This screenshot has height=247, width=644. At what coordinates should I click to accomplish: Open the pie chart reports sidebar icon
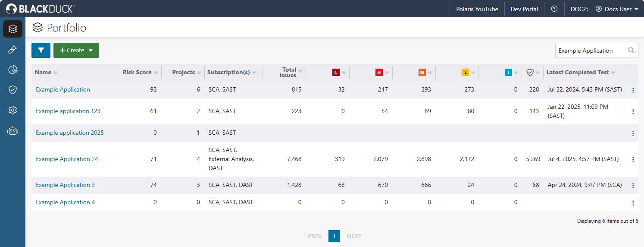click(x=13, y=70)
